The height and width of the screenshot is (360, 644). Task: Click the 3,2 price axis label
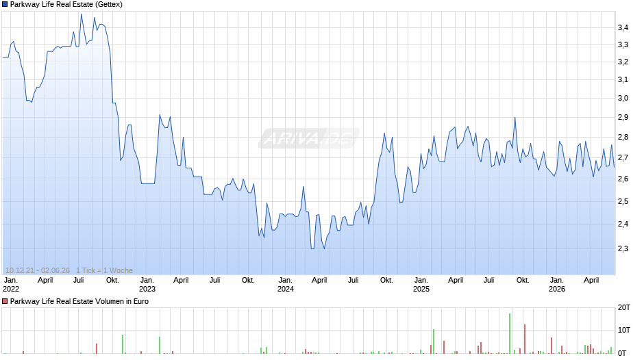(x=623, y=62)
